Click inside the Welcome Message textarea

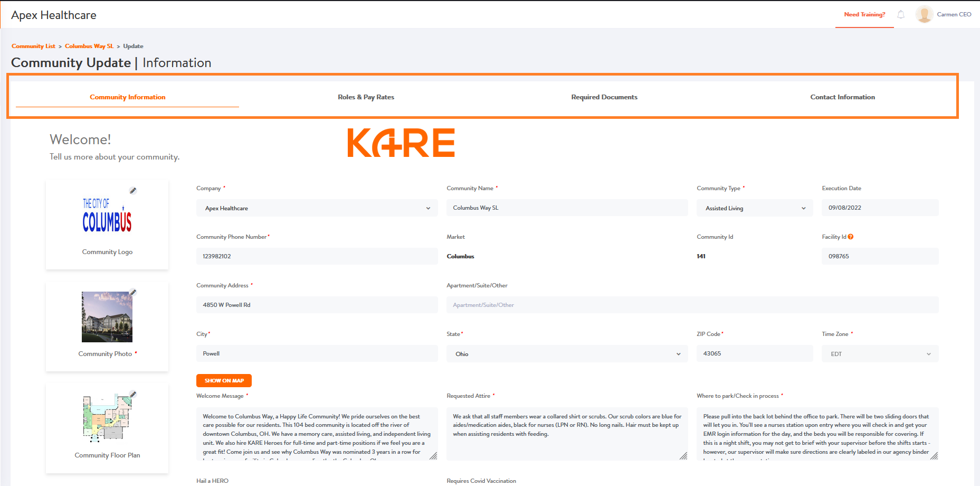point(317,434)
